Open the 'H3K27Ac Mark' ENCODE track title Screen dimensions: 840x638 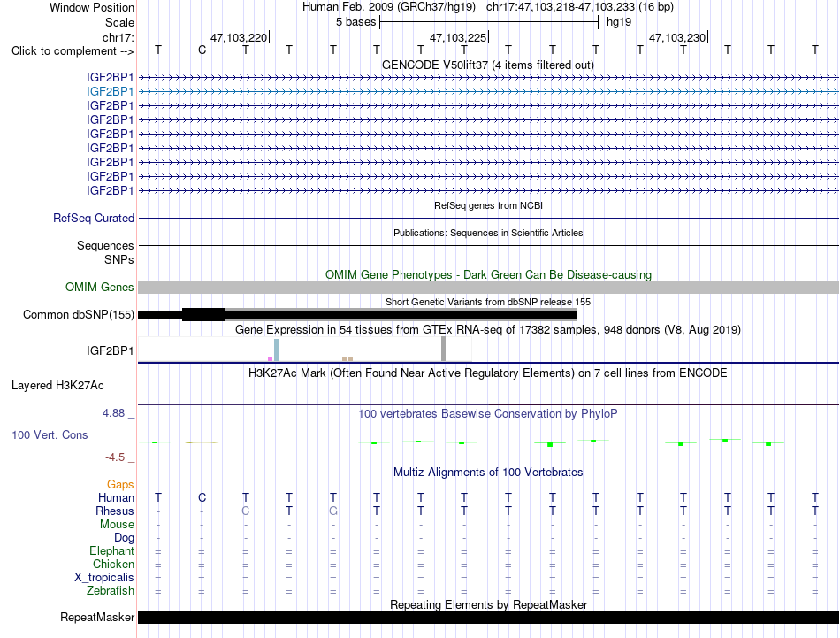[x=487, y=373]
